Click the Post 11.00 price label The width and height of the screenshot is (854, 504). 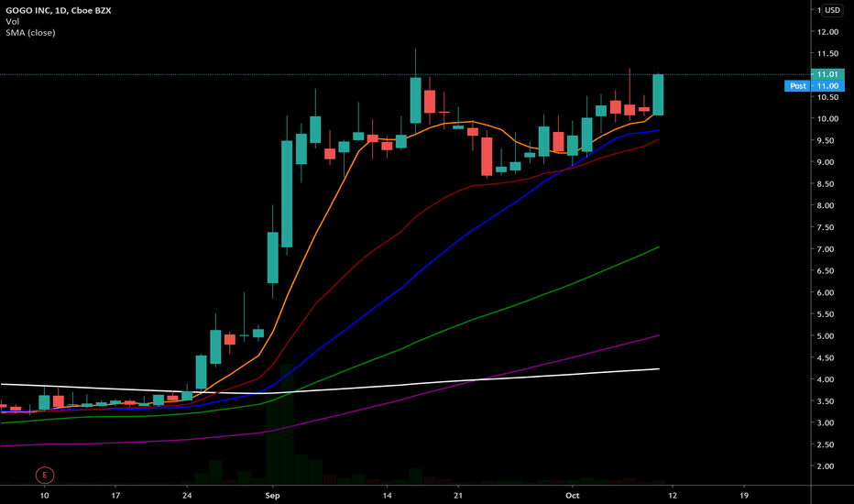pyautogui.click(x=815, y=85)
